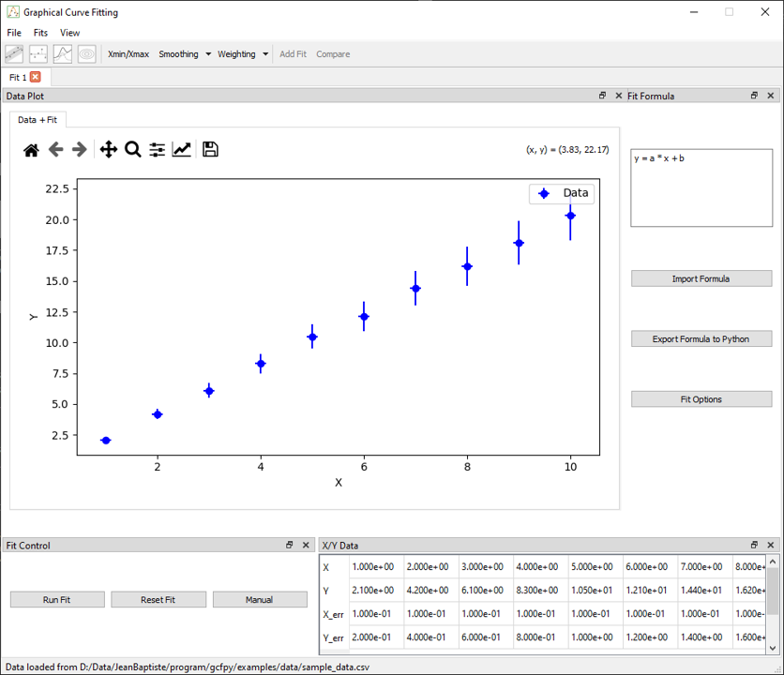Viewport: 784px width, 675px height.
Task: Click the Y row header
Action: pyautogui.click(x=334, y=591)
